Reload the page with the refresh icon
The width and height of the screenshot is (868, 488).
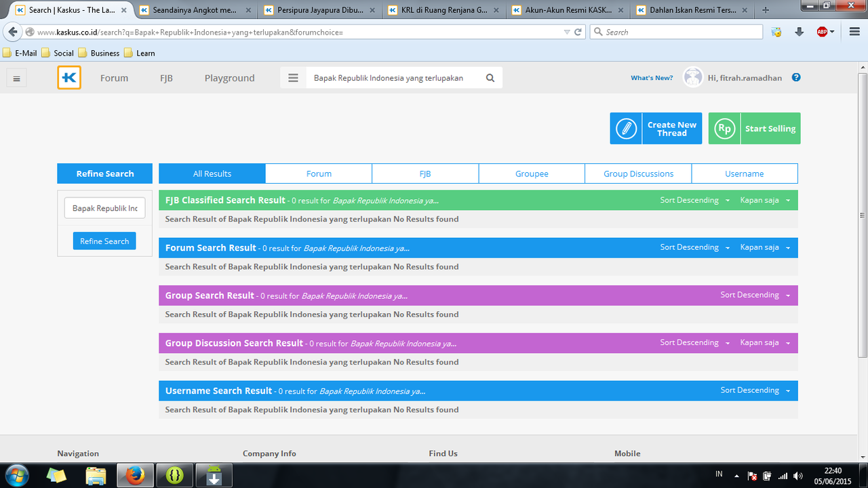578,32
